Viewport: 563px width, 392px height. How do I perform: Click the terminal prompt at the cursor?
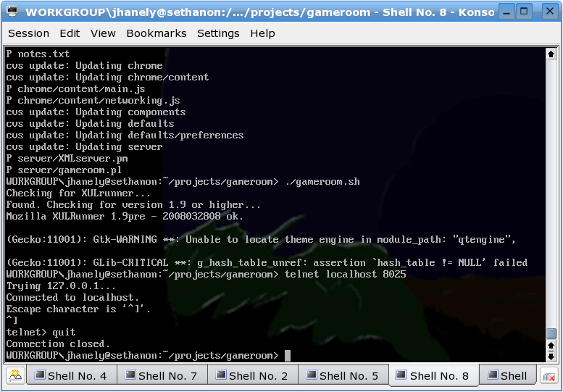tap(287, 356)
